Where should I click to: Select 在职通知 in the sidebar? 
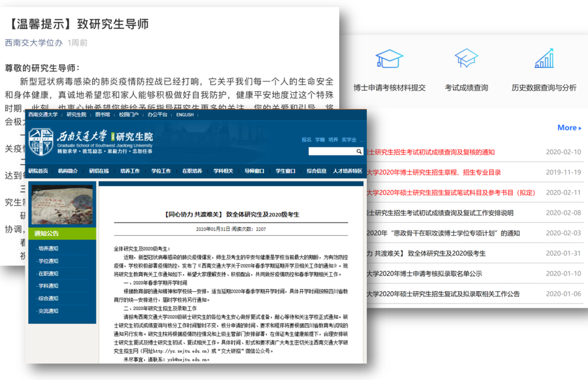[48, 274]
